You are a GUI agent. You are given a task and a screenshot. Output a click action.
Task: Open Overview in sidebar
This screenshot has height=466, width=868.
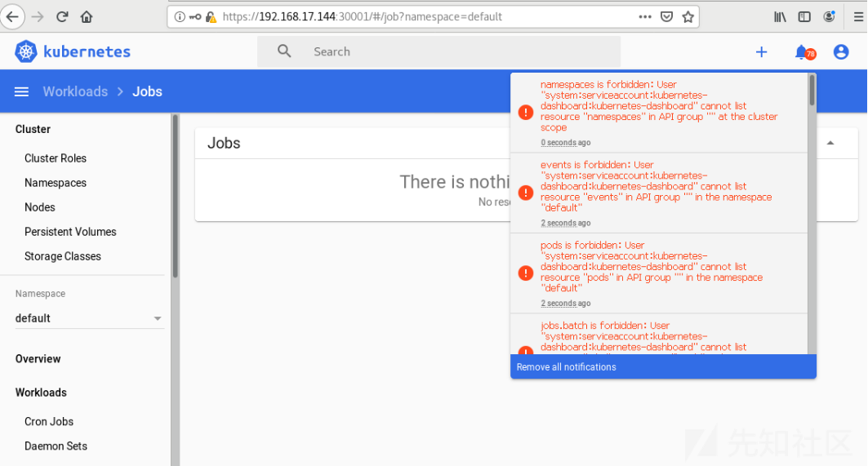pos(38,358)
